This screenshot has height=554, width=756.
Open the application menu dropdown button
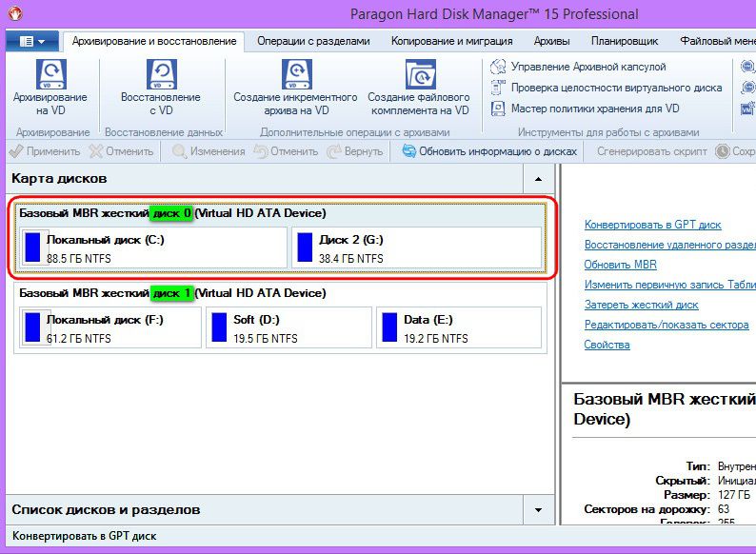[33, 42]
